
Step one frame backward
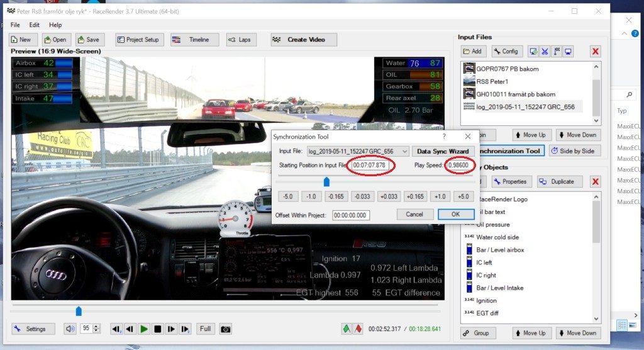click(130, 329)
